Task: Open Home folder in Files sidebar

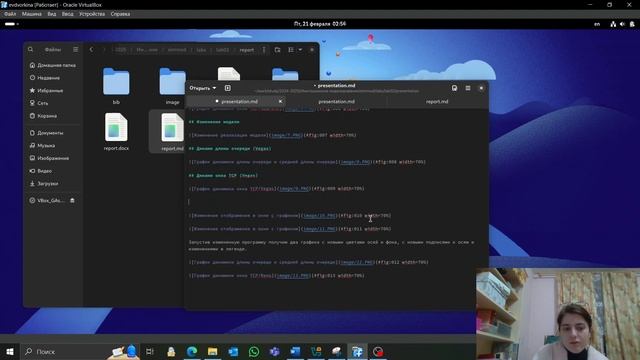Action: 53,65
